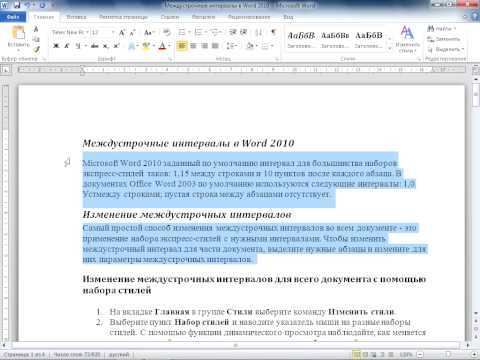
Task: Toggle Subscript formatting
Action: [105, 46]
